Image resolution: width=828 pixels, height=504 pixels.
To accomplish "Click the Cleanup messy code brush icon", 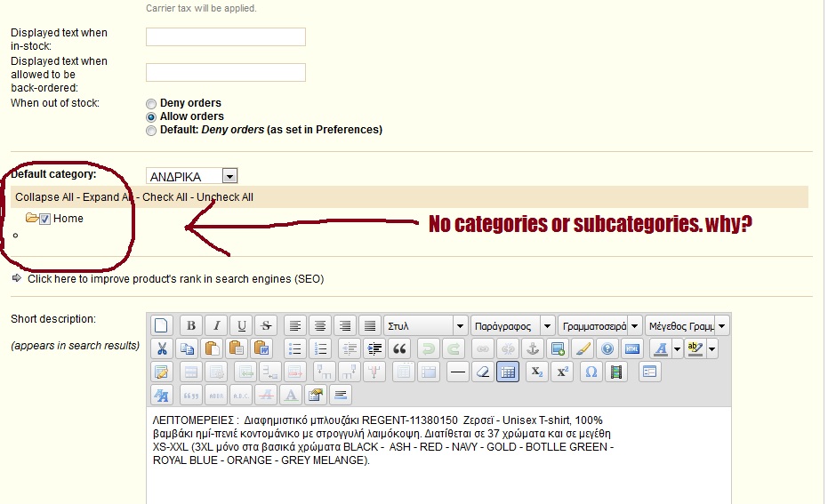I will click(x=583, y=348).
